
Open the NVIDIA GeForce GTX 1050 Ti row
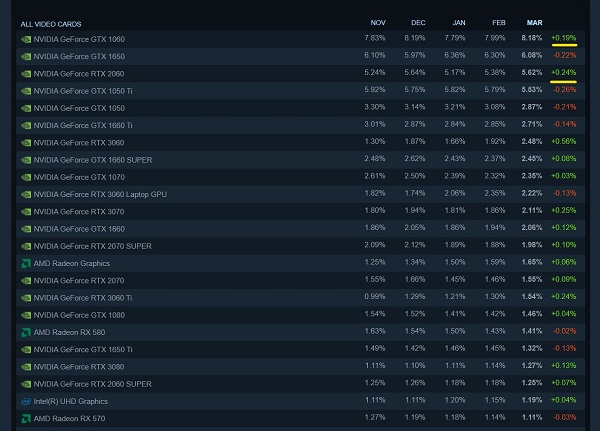[300, 91]
